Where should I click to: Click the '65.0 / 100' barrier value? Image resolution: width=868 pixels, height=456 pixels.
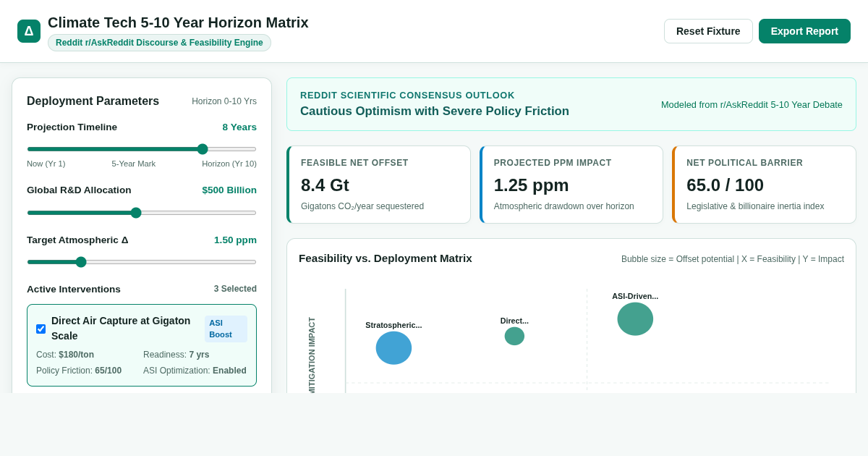tap(725, 185)
